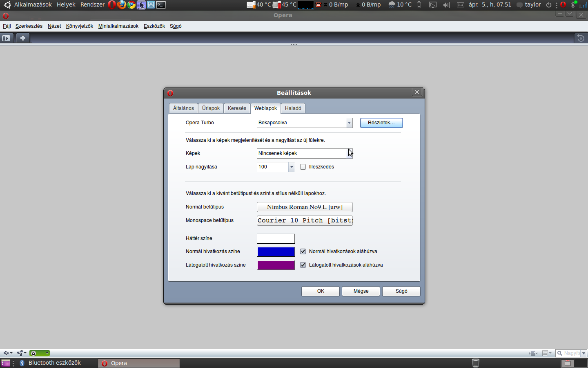The image size is (588, 368).
Task: Open the closed tabs trash icon
Action: tap(581, 38)
